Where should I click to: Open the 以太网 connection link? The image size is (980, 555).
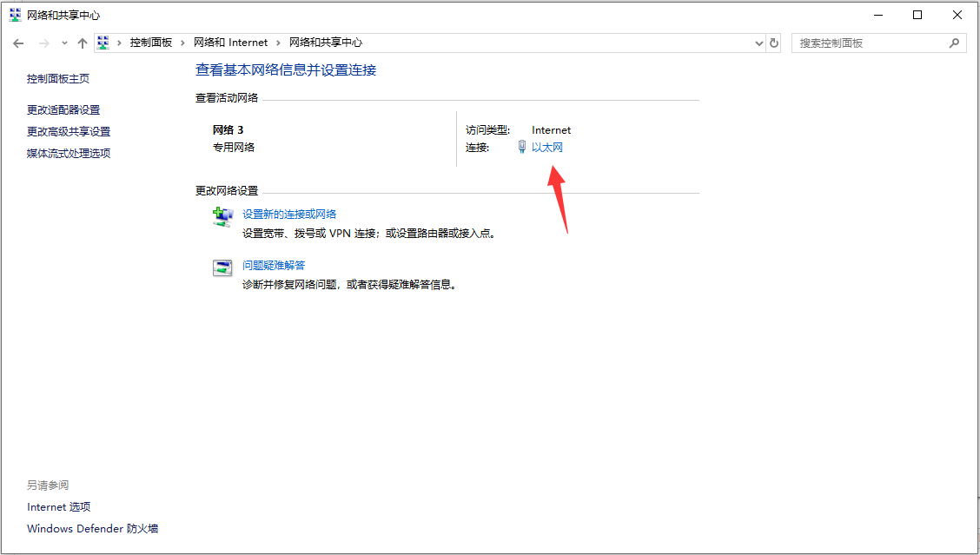546,147
